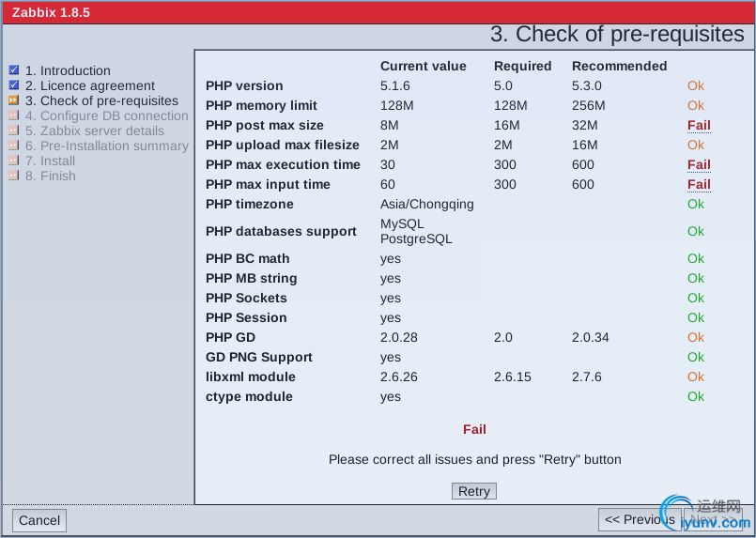Click checked icon beside 1. Introduction
The height and width of the screenshot is (538, 756).
coord(14,70)
